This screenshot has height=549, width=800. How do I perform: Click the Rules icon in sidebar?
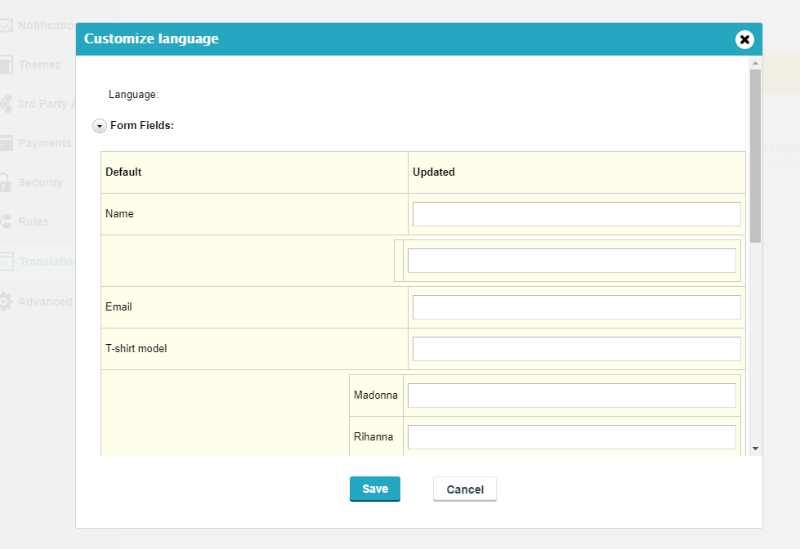pyautogui.click(x=6, y=221)
